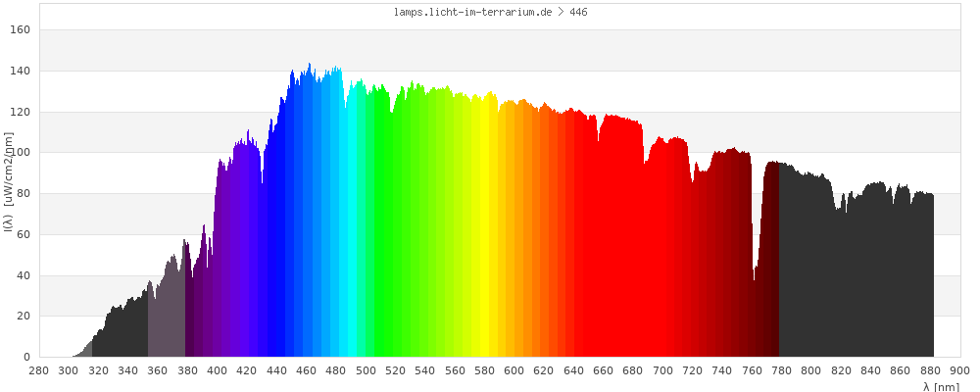980x392 pixels.
Task: Click the 500 tick label on the wavelength axis
Action: pos(366,370)
